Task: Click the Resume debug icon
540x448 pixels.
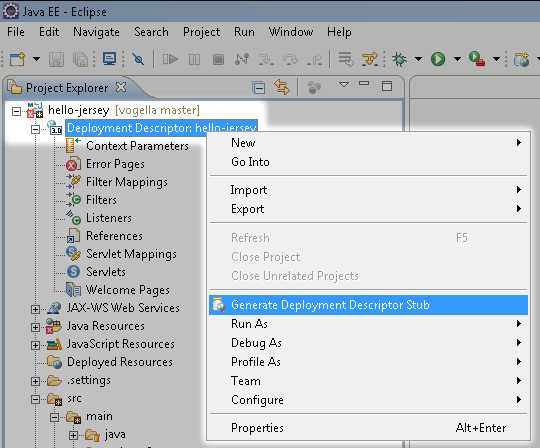Action: (170, 59)
